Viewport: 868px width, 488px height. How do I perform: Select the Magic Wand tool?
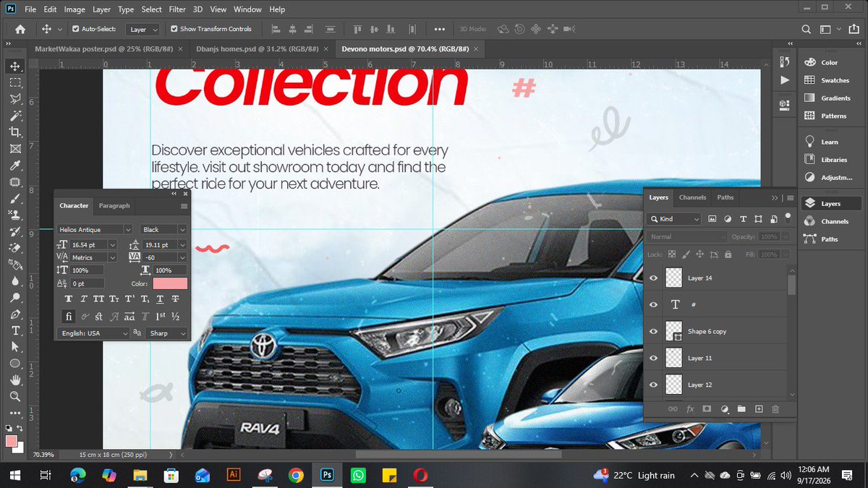click(15, 116)
